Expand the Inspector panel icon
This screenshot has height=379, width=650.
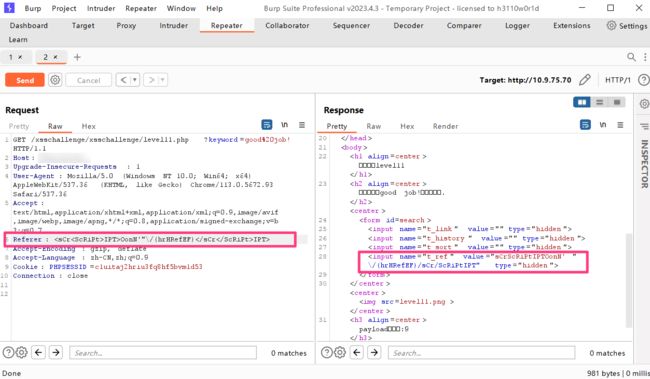tap(644, 126)
